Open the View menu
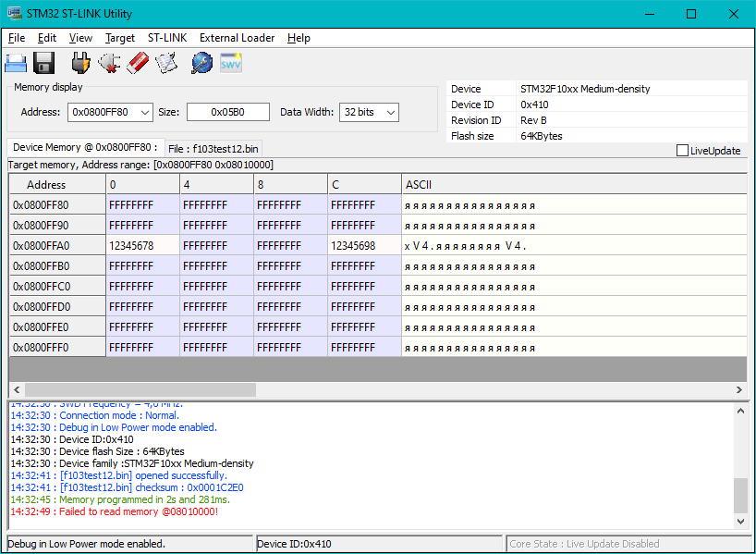 tap(80, 38)
